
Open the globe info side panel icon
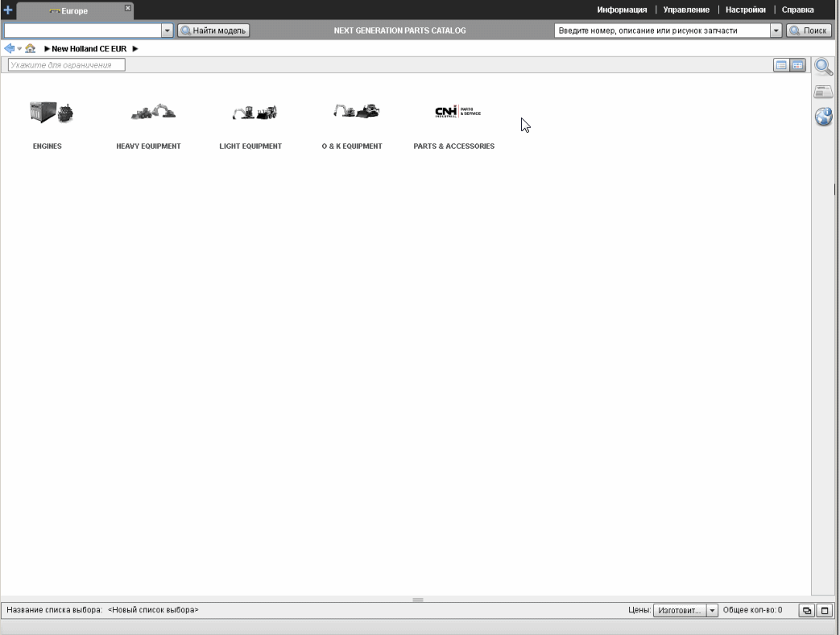click(823, 116)
